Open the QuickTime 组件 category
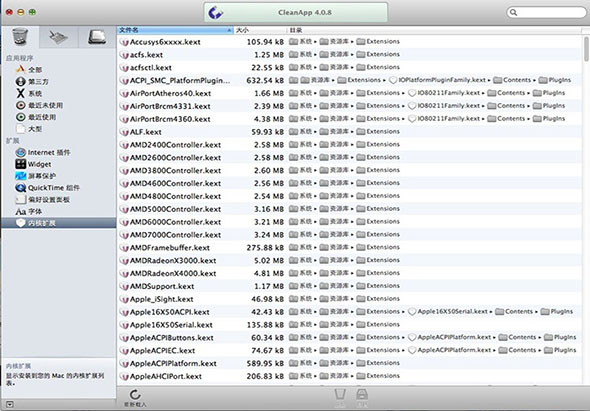 pos(47,187)
